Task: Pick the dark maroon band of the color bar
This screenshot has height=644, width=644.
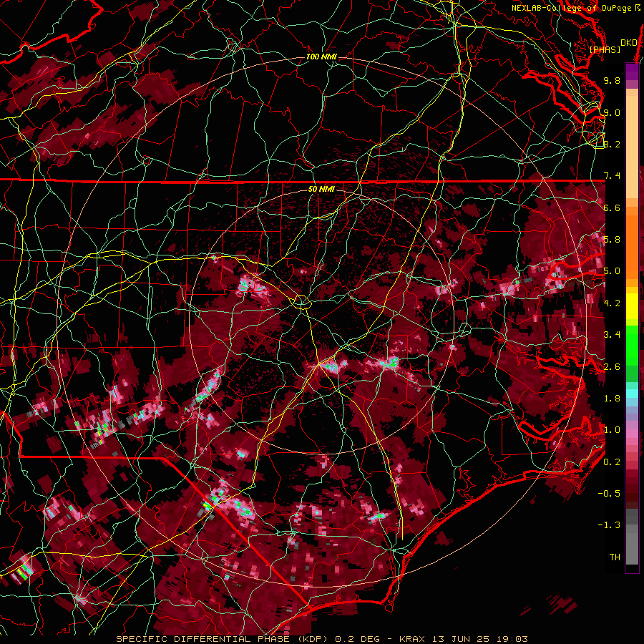Action: point(632,489)
